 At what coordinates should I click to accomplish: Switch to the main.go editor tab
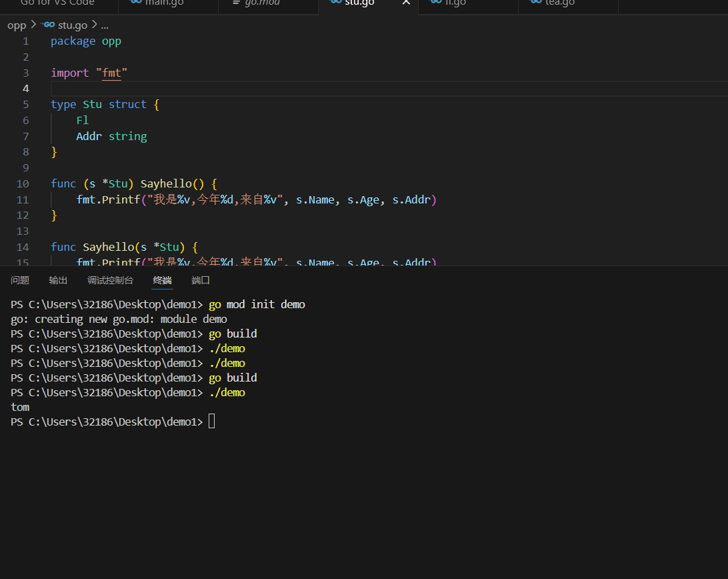pyautogui.click(x=168, y=4)
